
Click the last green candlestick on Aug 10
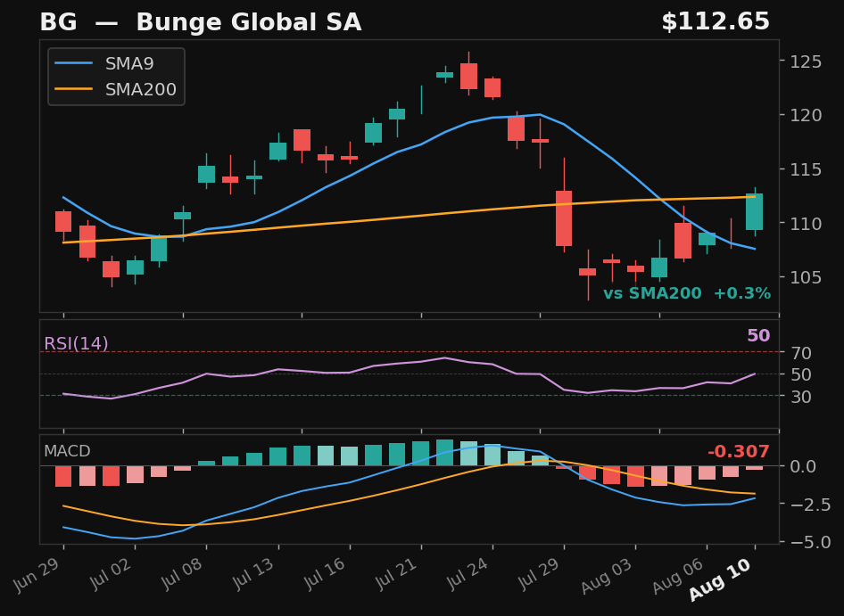(755, 212)
